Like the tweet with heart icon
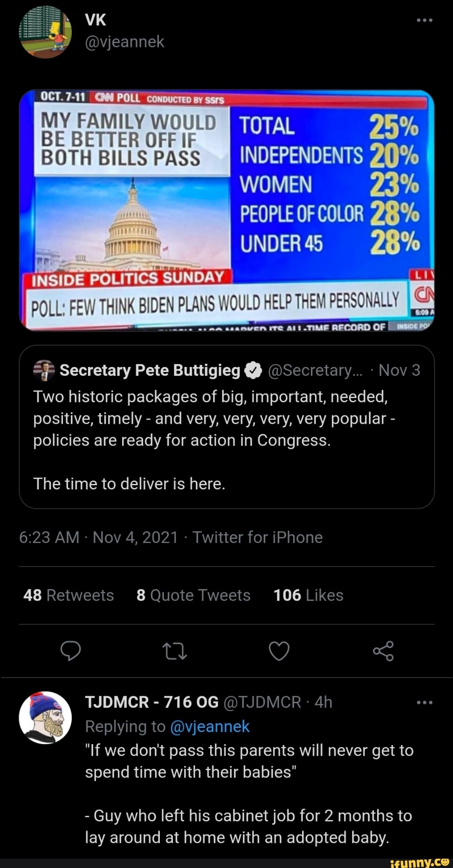 [x=279, y=651]
